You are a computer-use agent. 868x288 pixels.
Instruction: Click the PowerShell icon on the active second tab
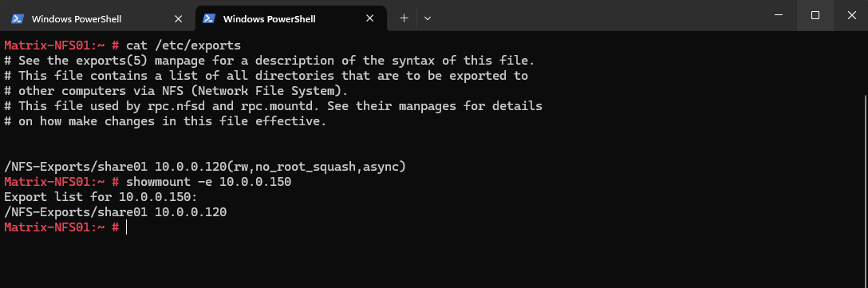coord(209,19)
